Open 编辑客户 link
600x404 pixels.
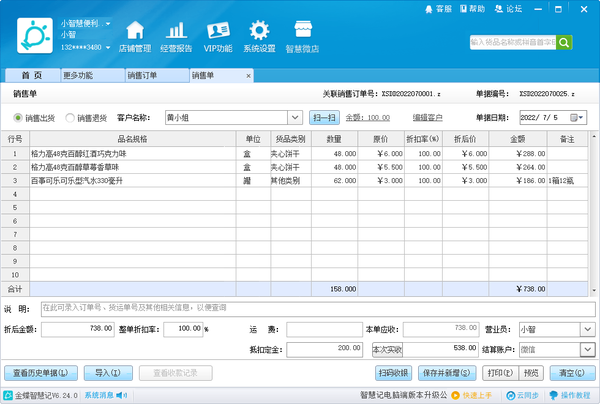pyautogui.click(x=427, y=118)
